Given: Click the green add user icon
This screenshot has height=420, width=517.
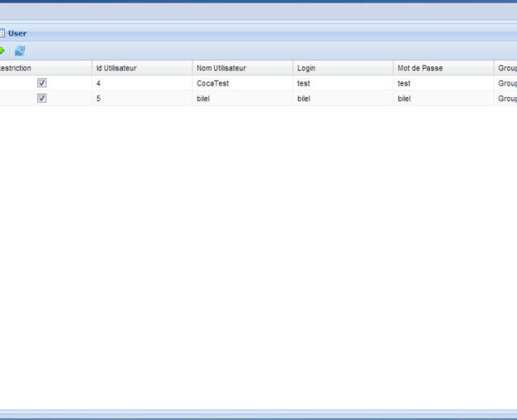Looking at the screenshot, I should 2,51.
